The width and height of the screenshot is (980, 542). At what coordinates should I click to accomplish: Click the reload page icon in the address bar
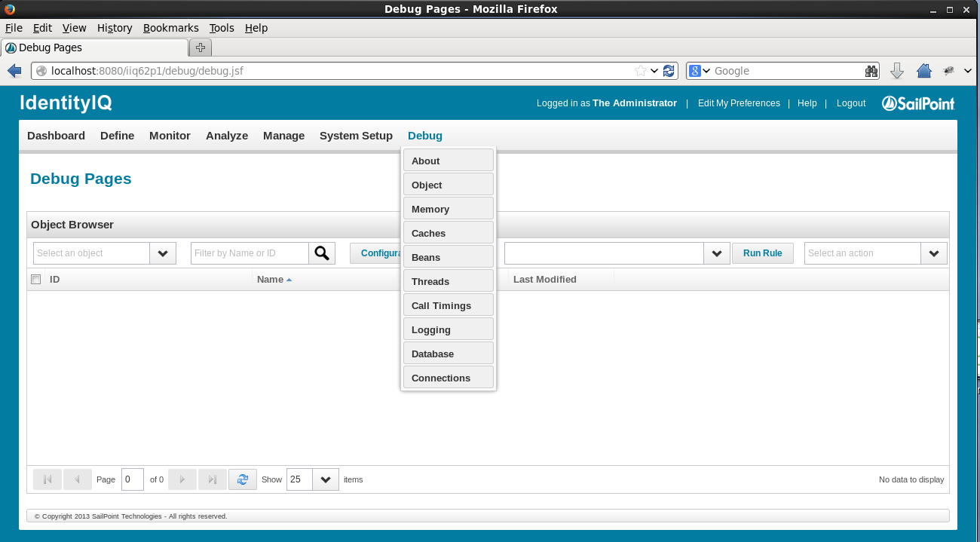point(669,70)
